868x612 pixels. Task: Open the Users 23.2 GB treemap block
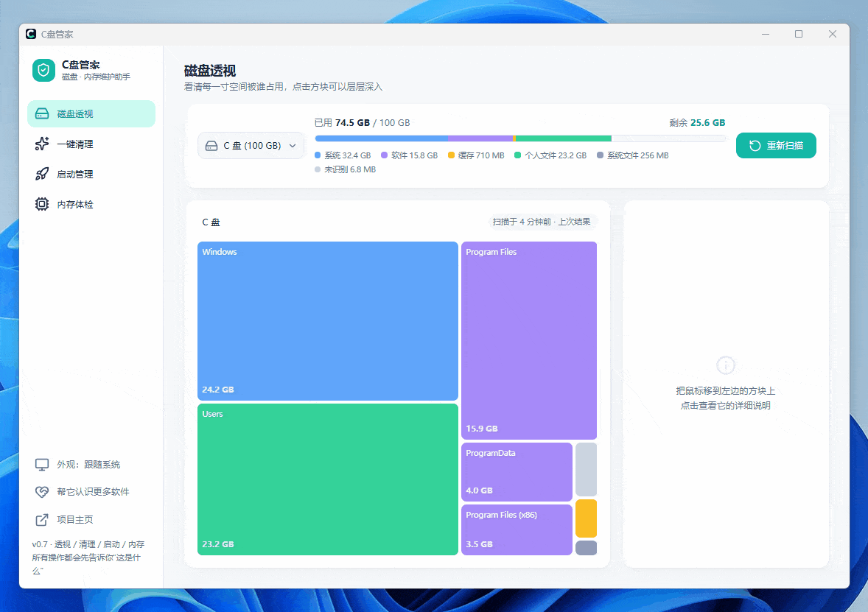pos(328,479)
